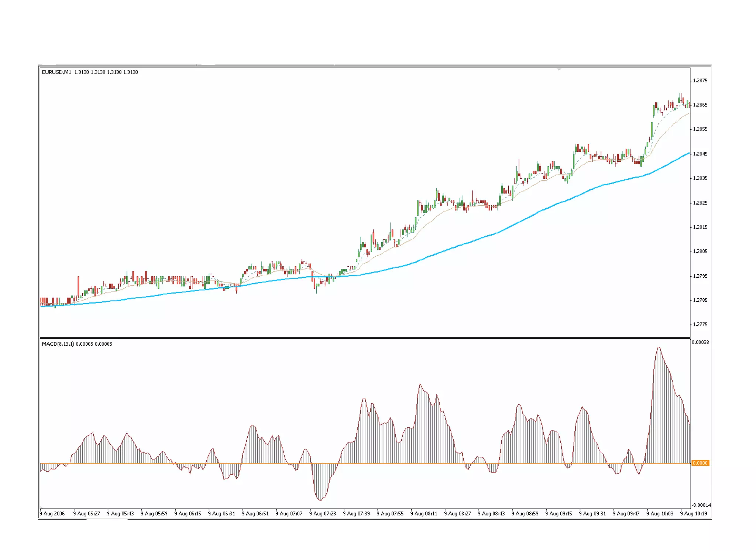Click the 9 Aug 10:19 time label

tap(694, 513)
